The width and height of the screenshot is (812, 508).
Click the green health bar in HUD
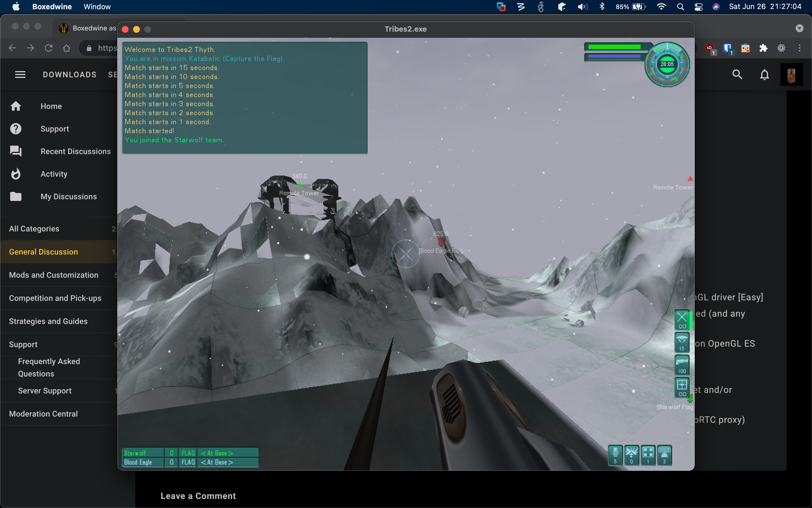[614, 47]
